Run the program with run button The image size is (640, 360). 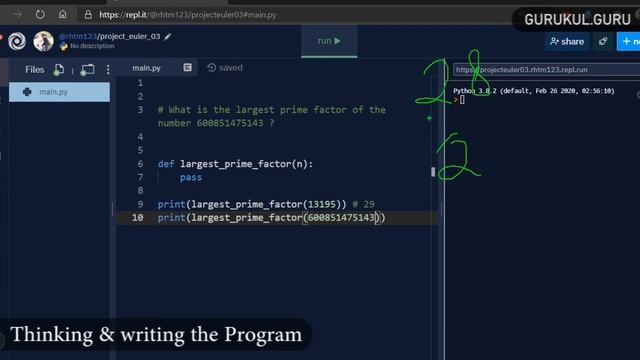(329, 41)
